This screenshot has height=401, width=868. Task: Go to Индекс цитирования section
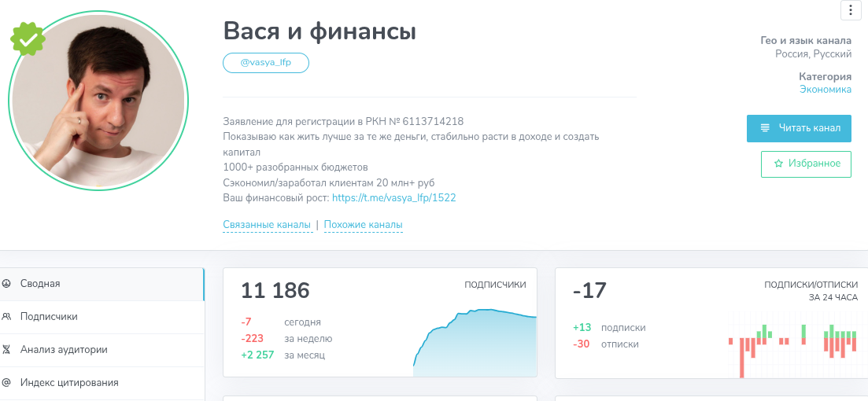[102, 383]
